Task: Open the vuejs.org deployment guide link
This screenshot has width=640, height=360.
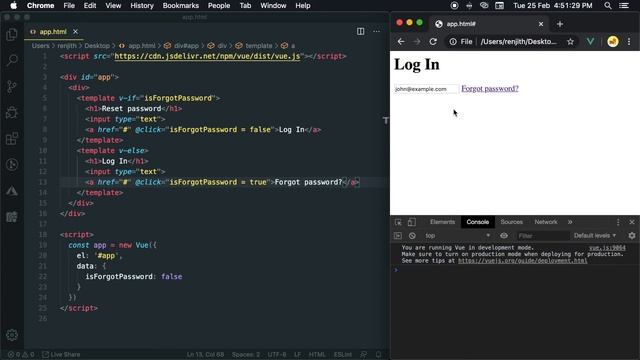Action: (x=522, y=260)
